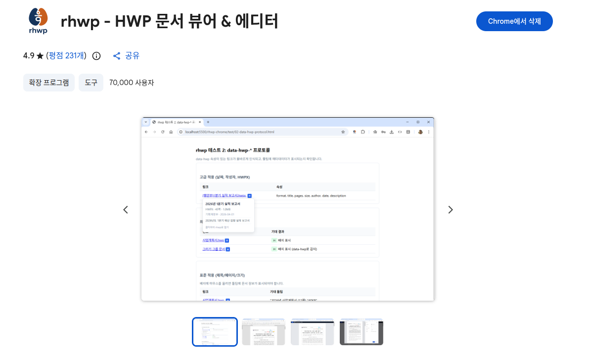Open the 평점 231개 ratings link
The image size is (590, 364).
[x=66, y=56]
